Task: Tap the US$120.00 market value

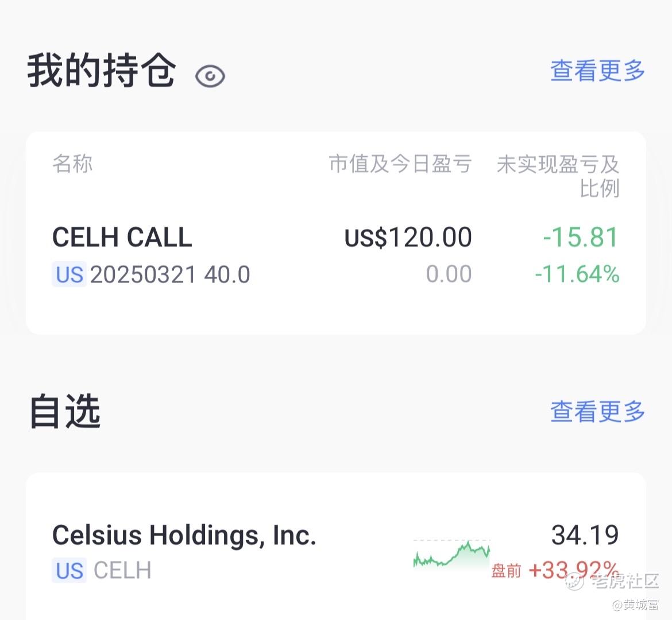Action: pyautogui.click(x=408, y=237)
